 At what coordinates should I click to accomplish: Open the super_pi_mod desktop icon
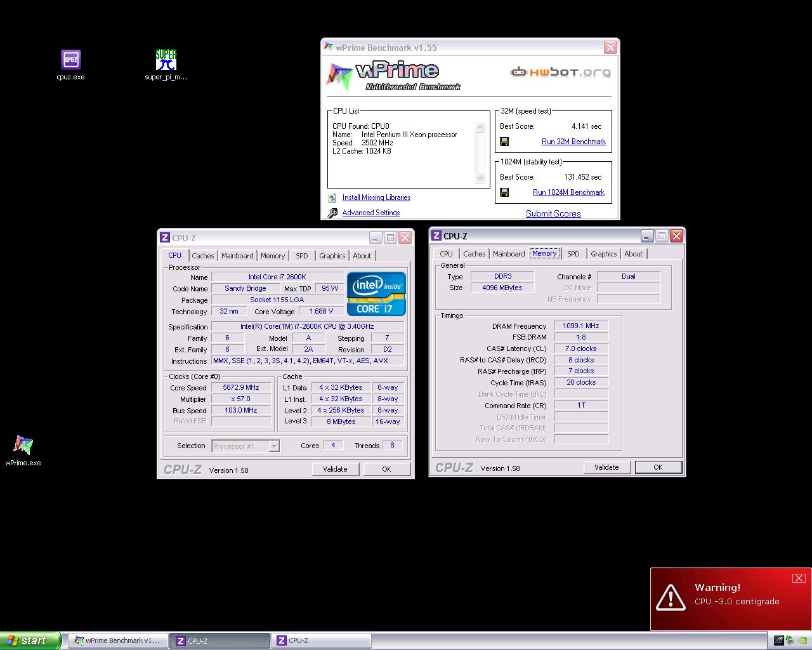click(166, 60)
